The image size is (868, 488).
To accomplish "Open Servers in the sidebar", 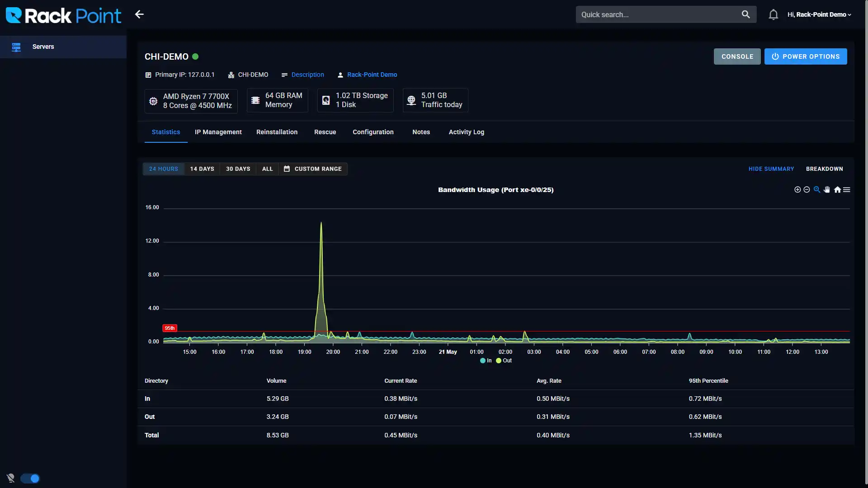I will (63, 47).
